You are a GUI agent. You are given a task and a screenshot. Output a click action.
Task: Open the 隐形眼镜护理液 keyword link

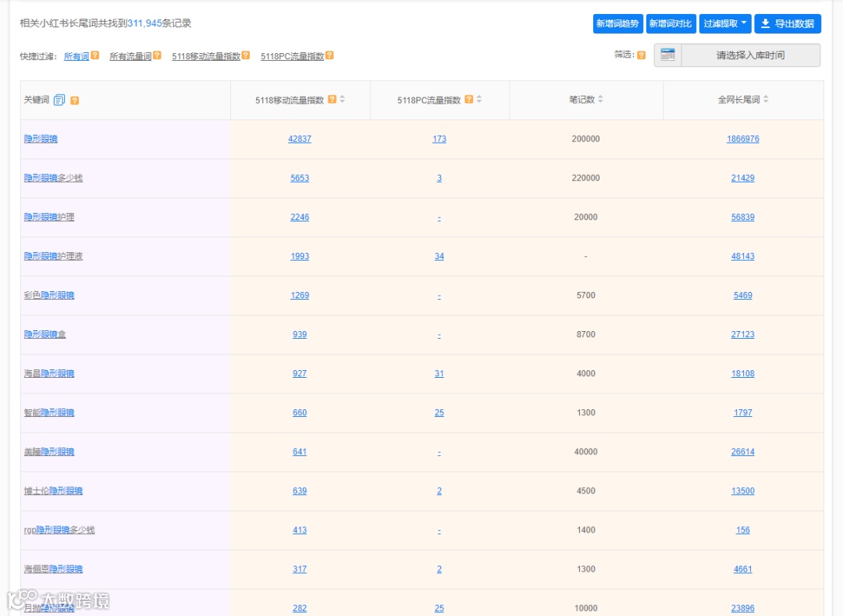pyautogui.click(x=53, y=256)
